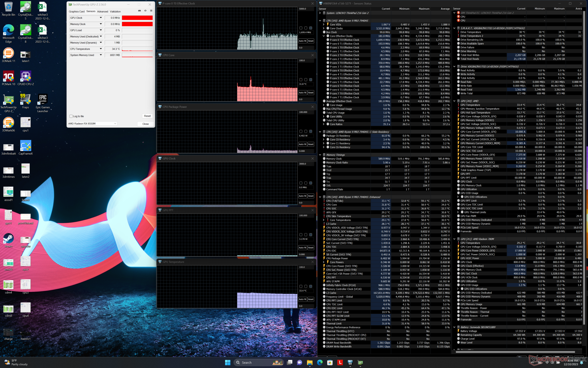The height and width of the screenshot is (368, 588).
Task: Switch to Advanced tab in GPU-Z
Action: (103, 11)
